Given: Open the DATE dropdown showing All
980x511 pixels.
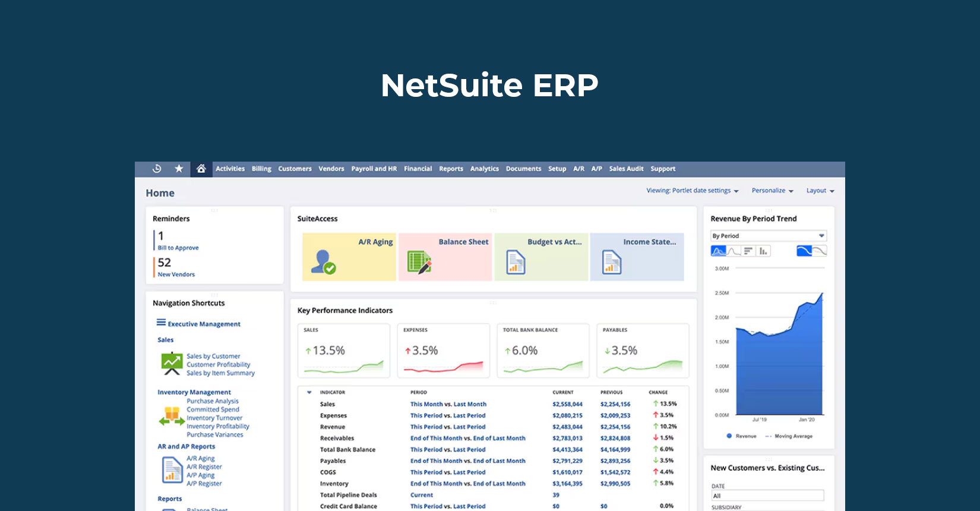Looking at the screenshot, I should click(767, 496).
